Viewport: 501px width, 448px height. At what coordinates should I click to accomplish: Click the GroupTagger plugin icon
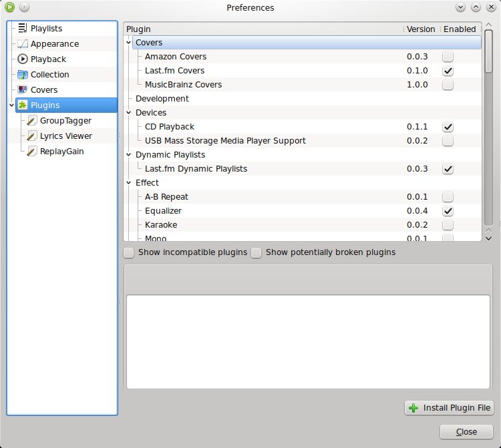[x=32, y=121]
